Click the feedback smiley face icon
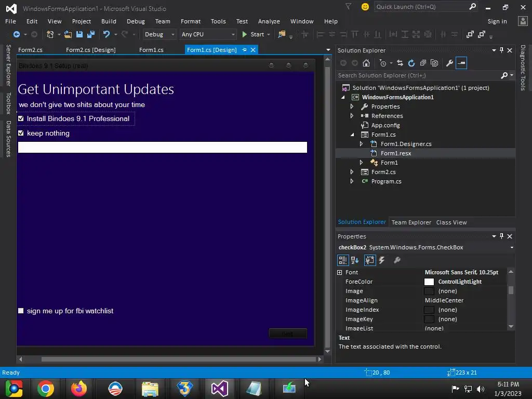This screenshot has height=399, width=532. (365, 7)
